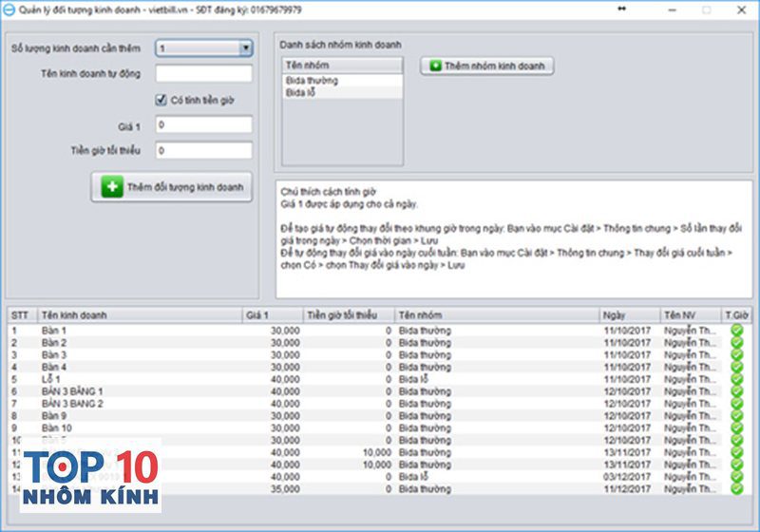Click the green check icon for Bàn 9

pos(736,416)
